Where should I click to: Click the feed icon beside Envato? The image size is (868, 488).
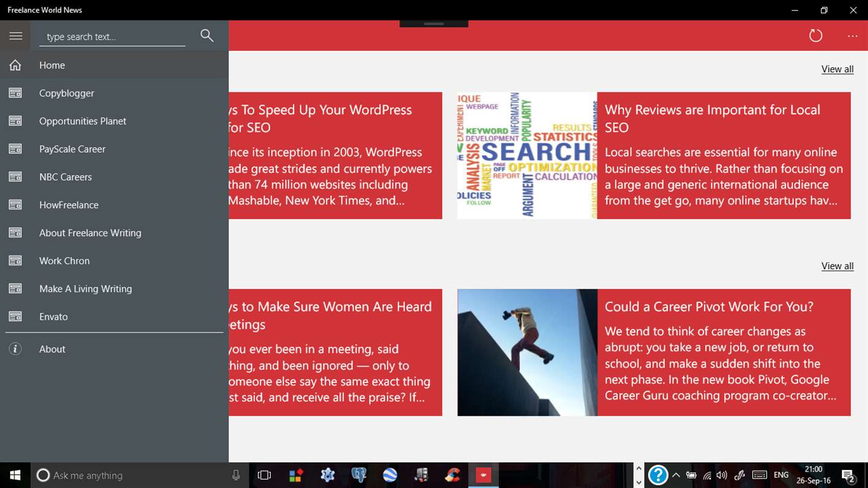(x=15, y=316)
